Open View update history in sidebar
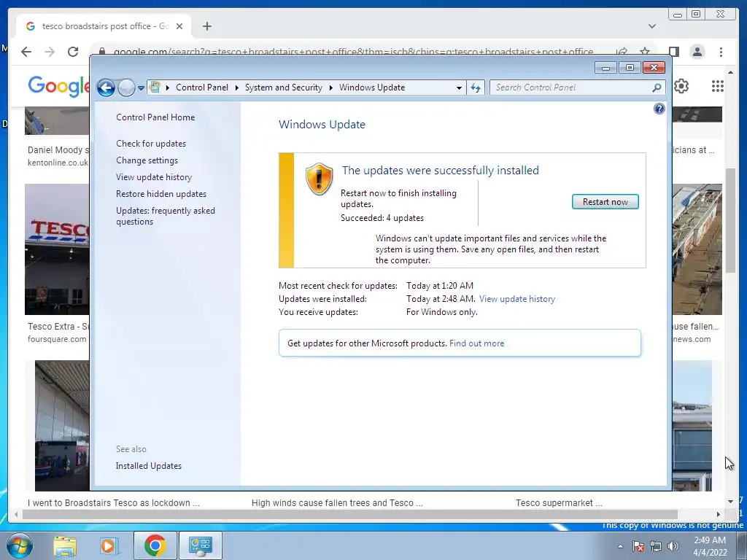 pyautogui.click(x=154, y=176)
